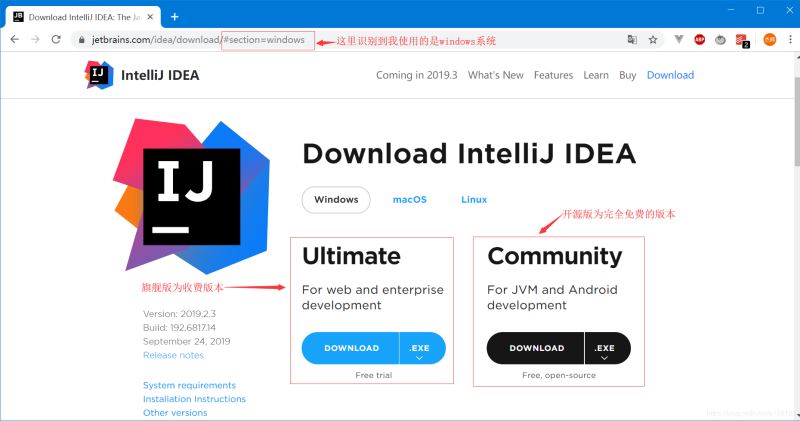Screen dimensions: 800x421
Task: Open the orange profile avatar
Action: point(769,39)
